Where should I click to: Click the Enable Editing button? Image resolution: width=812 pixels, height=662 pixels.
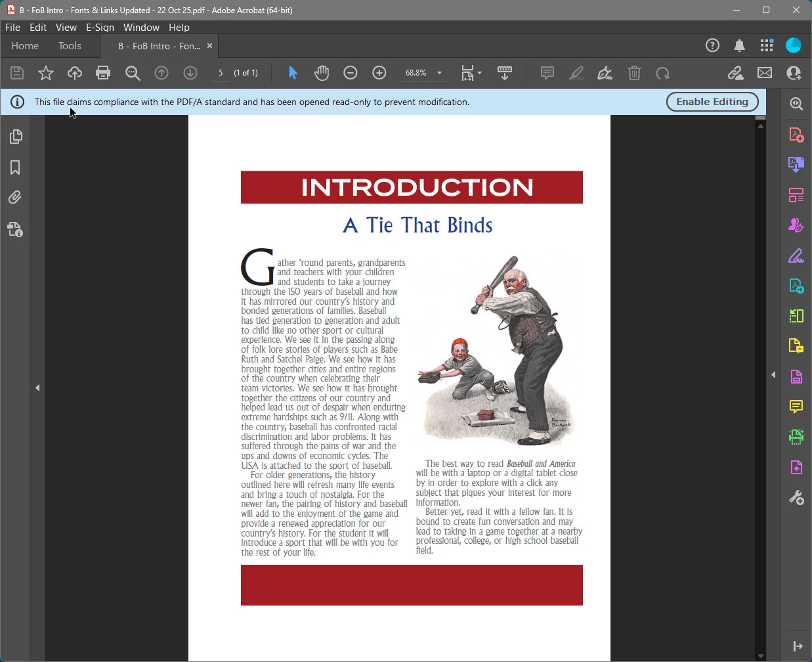click(x=712, y=102)
